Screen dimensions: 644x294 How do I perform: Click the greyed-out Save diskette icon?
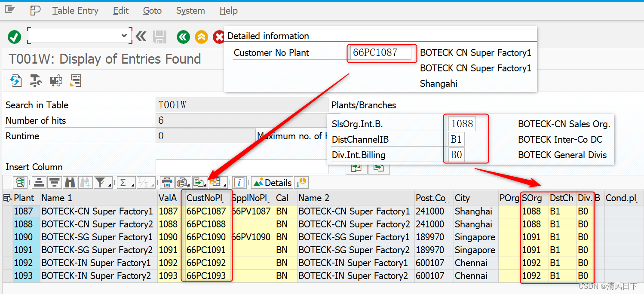[x=160, y=37]
